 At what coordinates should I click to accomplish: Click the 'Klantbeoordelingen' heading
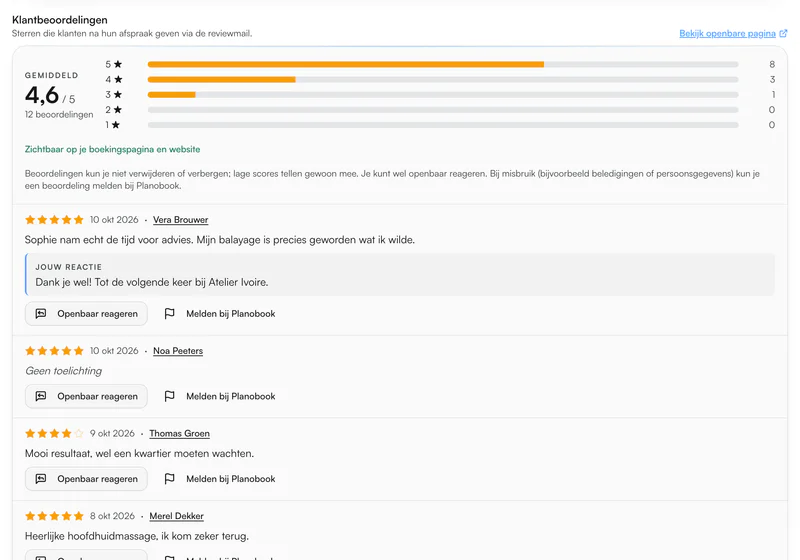coord(60,20)
